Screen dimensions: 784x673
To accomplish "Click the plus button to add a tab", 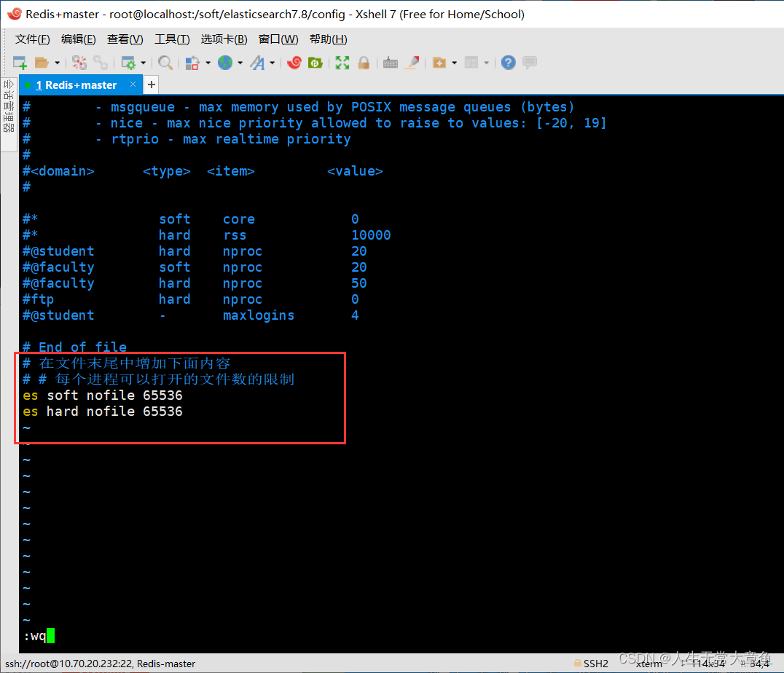I will click(x=151, y=84).
